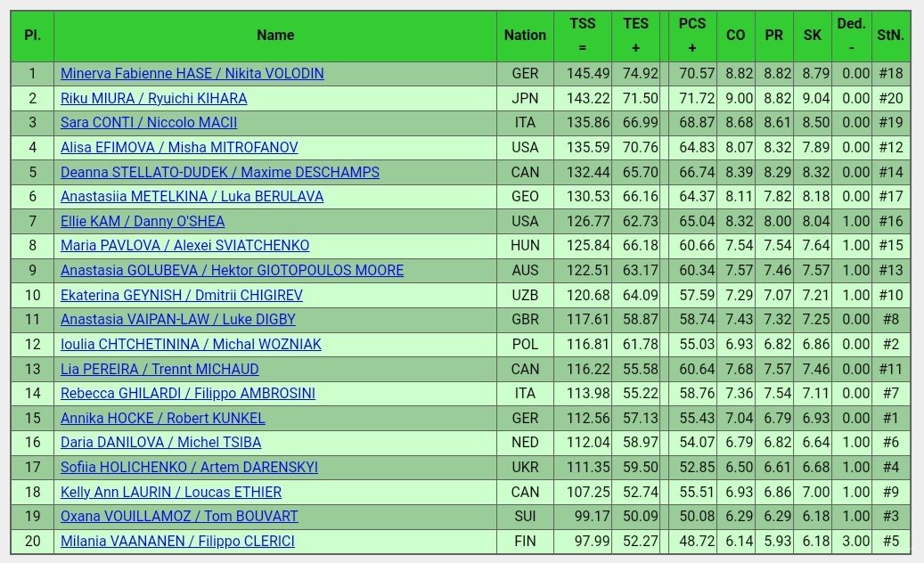Screen dimensions: 924x563
Task: Open Anastasia GOLUBEVA / Hektor GIOTOPOULOS MOORE link
Action: pos(233,270)
